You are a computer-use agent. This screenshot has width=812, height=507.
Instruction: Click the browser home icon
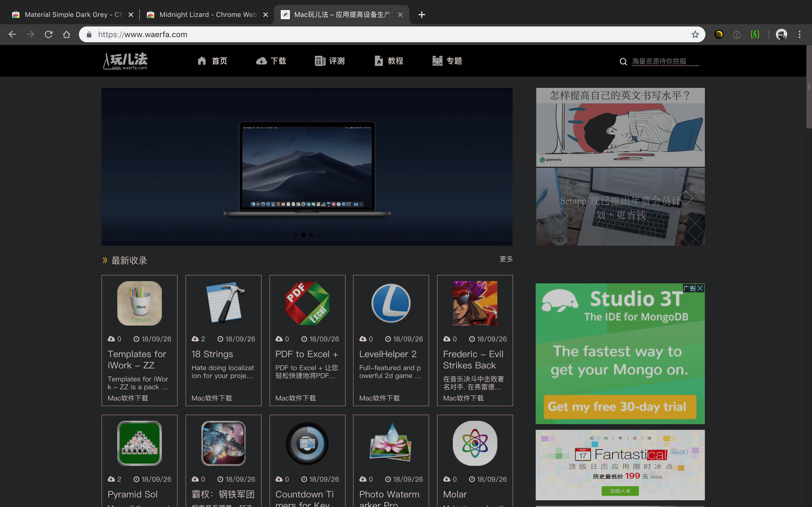[x=67, y=35]
